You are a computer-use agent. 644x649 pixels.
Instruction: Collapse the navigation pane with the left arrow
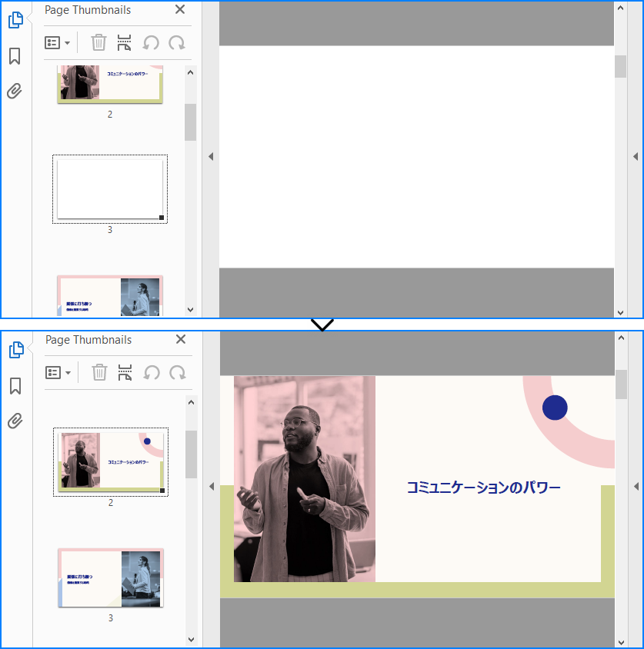210,156
